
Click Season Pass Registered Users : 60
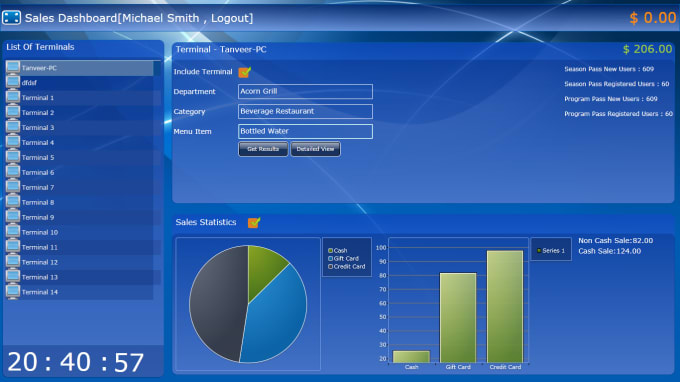(617, 84)
